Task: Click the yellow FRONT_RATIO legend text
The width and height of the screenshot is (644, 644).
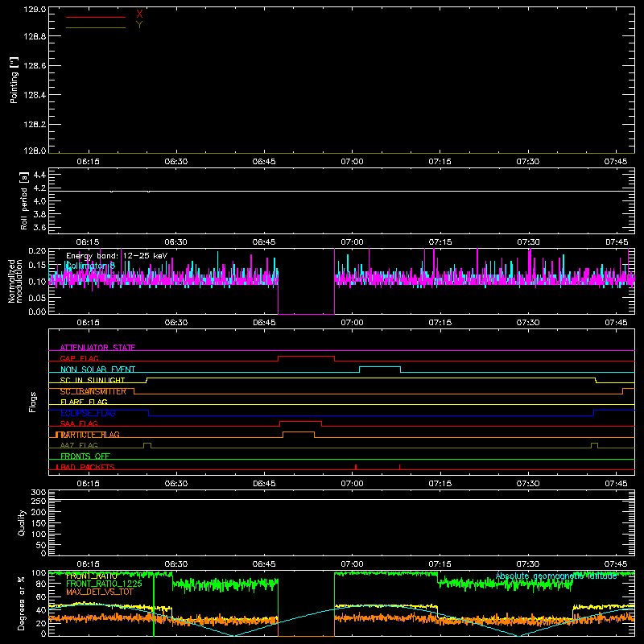Action: click(92, 576)
